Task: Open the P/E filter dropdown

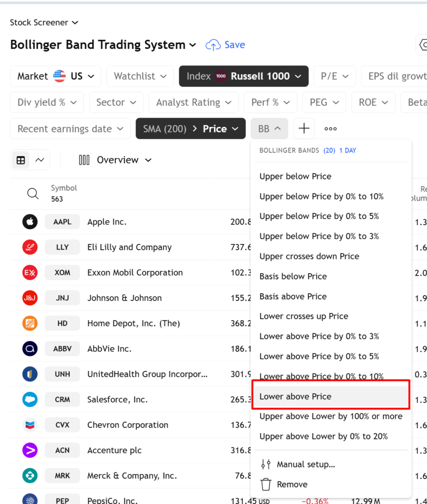Action: coord(334,76)
